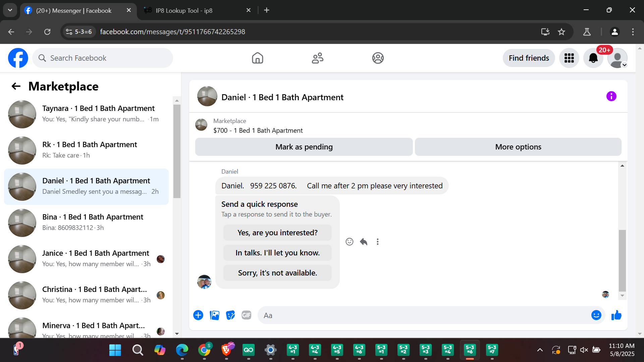Click the conversation list scrollbar thumb
This screenshot has width=644, height=362.
[177, 151]
